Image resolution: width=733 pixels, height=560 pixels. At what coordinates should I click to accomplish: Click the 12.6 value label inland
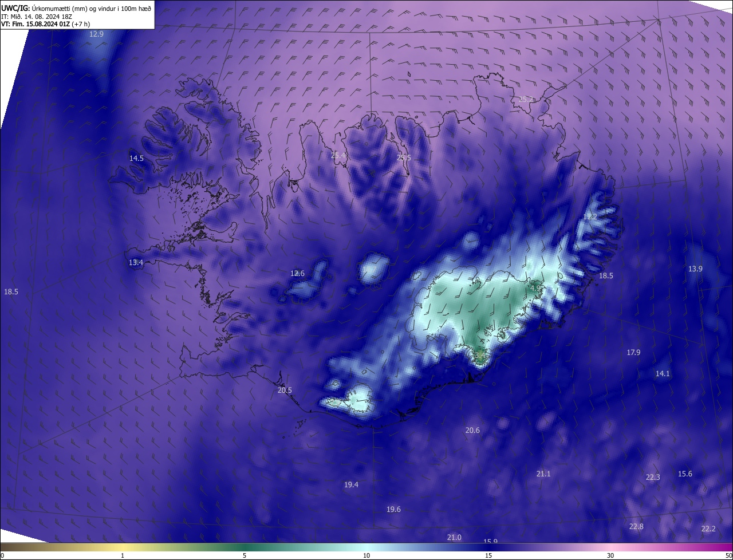tap(297, 273)
